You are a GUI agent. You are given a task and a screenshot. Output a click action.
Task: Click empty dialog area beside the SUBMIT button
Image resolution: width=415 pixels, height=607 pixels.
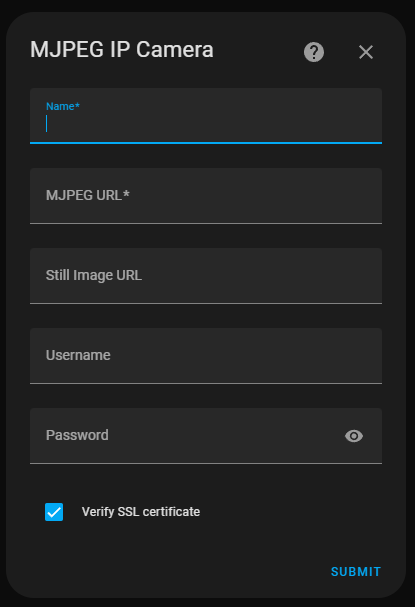click(x=174, y=571)
